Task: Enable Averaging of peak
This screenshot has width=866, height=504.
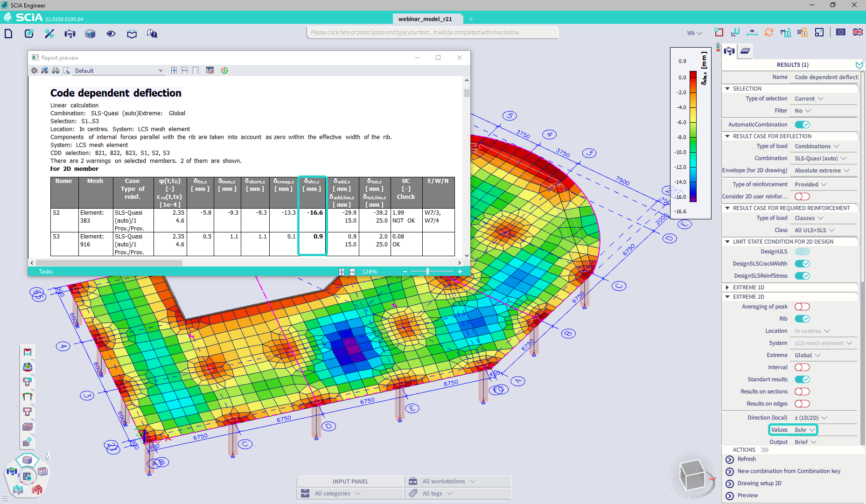Action: click(802, 307)
